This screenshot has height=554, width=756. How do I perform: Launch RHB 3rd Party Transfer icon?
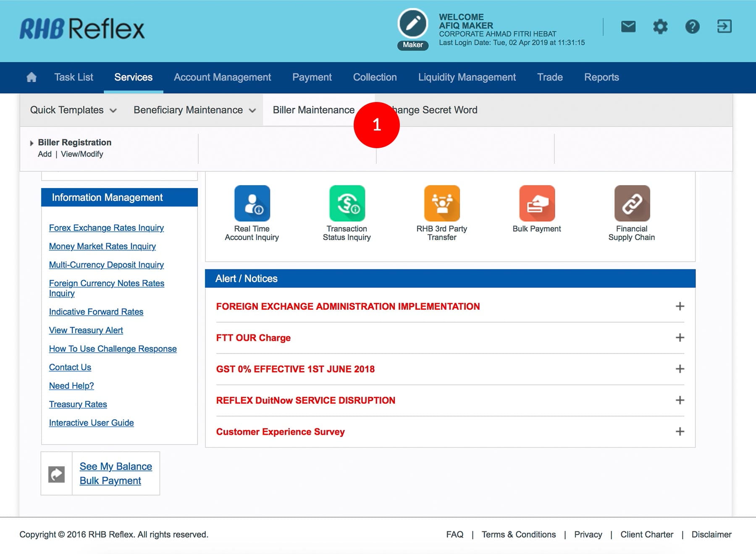442,204
